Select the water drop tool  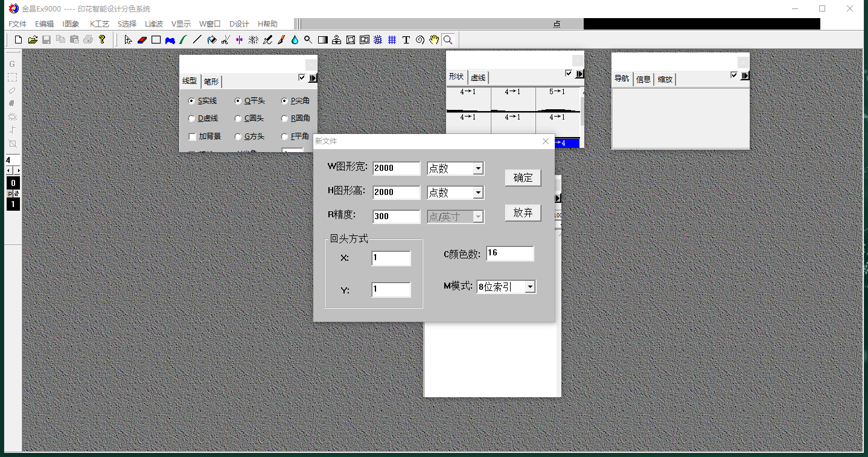point(295,40)
